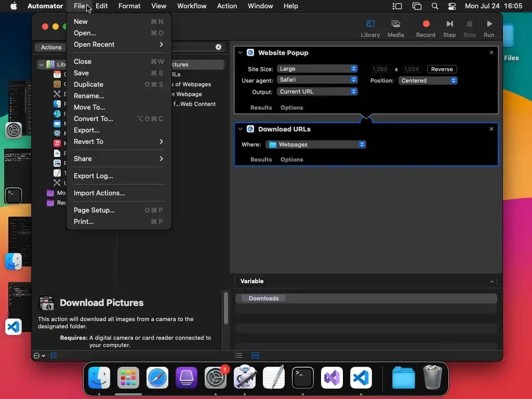Select the Downloads variable
Screen dimensions: 532x399
click(x=263, y=298)
